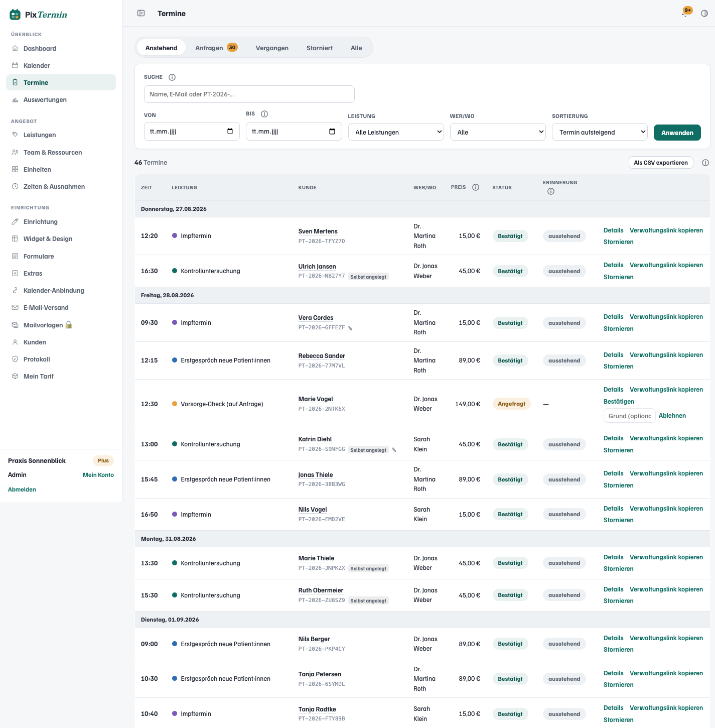
Task: Click info icon next to CSV export
Action: point(705,163)
